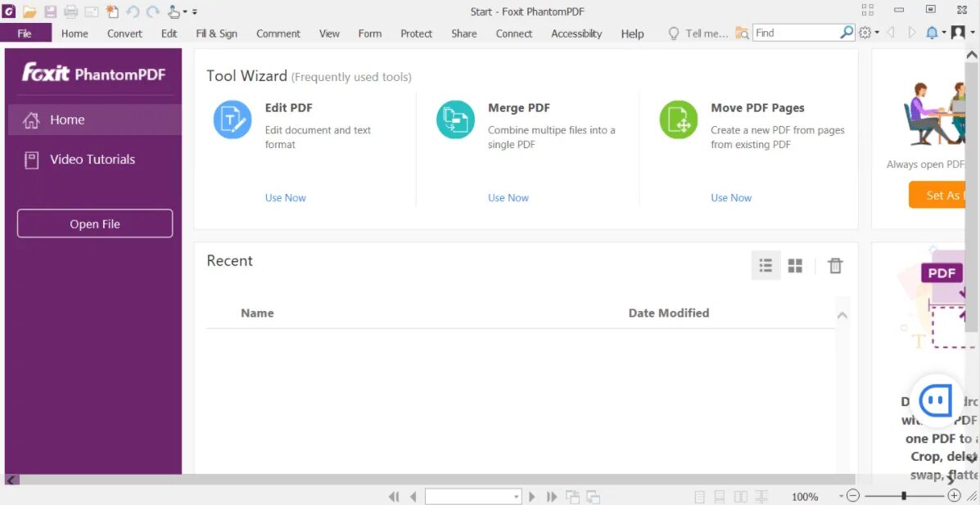The image size is (980, 505).
Task: Switch Recent files to list view
Action: [x=765, y=265]
